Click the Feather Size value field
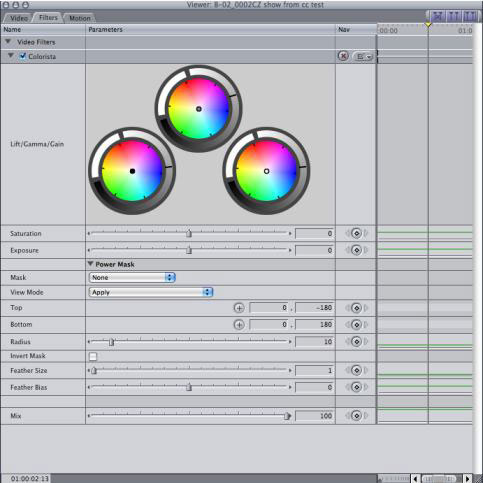This screenshot has width=483, height=483. 314,370
